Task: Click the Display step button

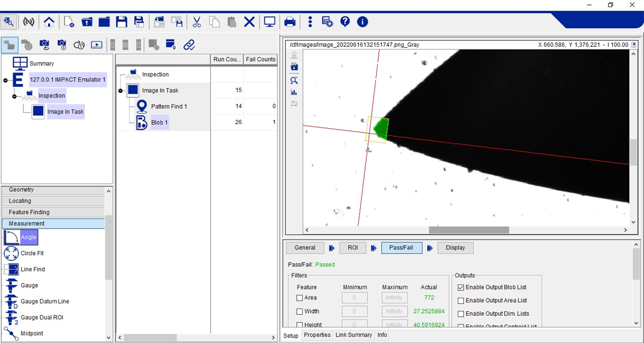Action: [x=455, y=248]
